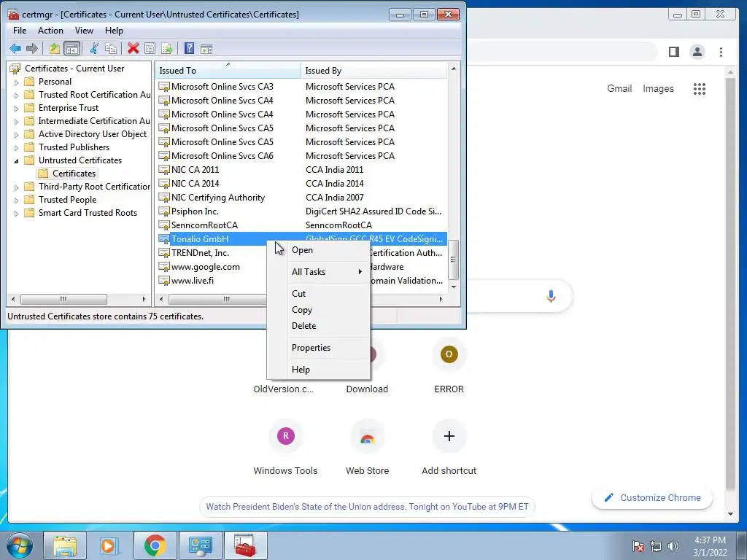Click the Back arrow in certmgr toolbar
Image resolution: width=747 pixels, height=560 pixels.
[15, 49]
